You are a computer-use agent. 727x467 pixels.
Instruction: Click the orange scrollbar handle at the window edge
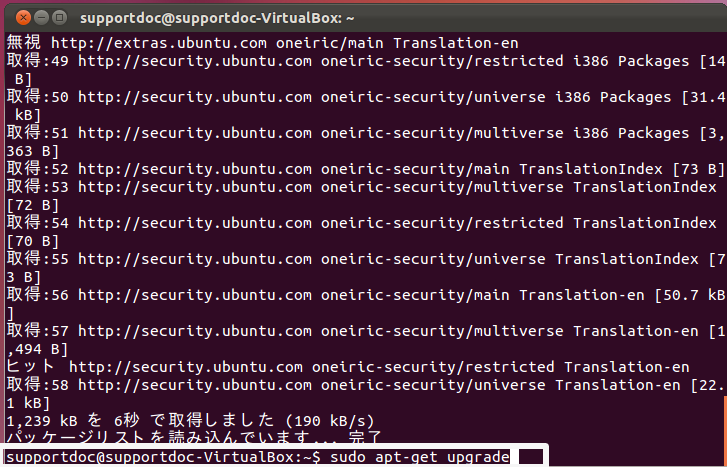725,430
